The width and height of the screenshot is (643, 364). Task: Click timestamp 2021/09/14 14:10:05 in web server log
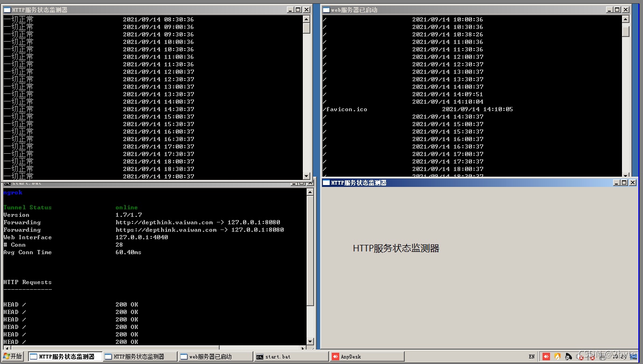(478, 109)
